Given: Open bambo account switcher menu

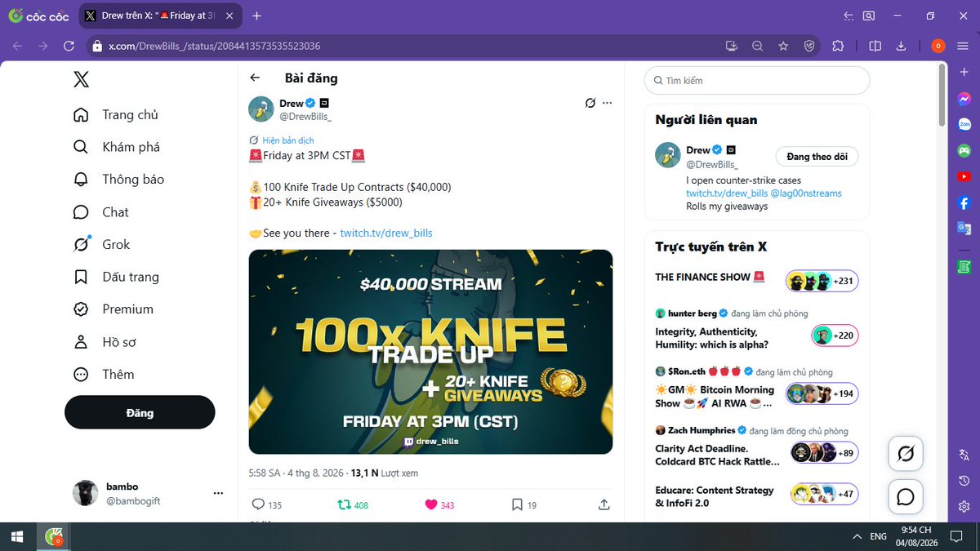Looking at the screenshot, I should click(147, 493).
